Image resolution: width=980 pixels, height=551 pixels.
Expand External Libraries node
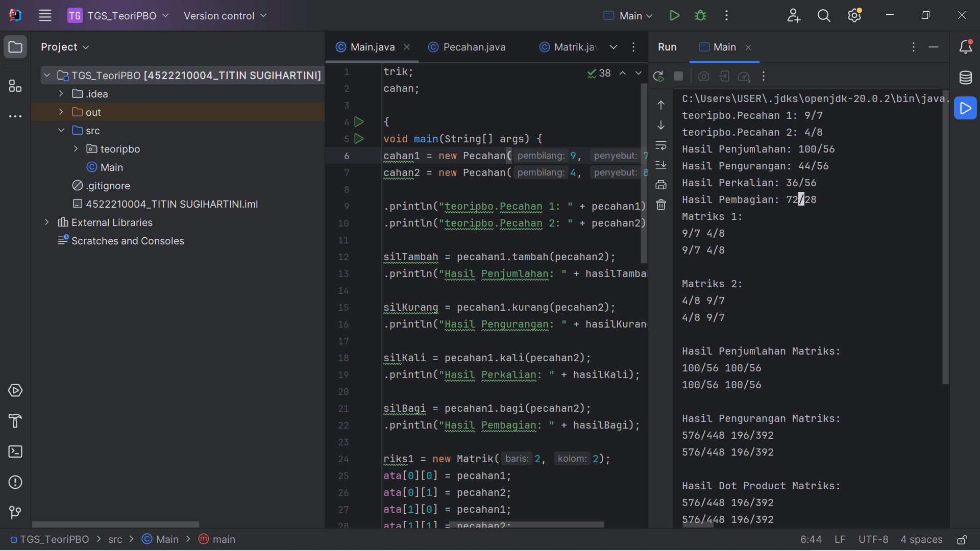47,222
